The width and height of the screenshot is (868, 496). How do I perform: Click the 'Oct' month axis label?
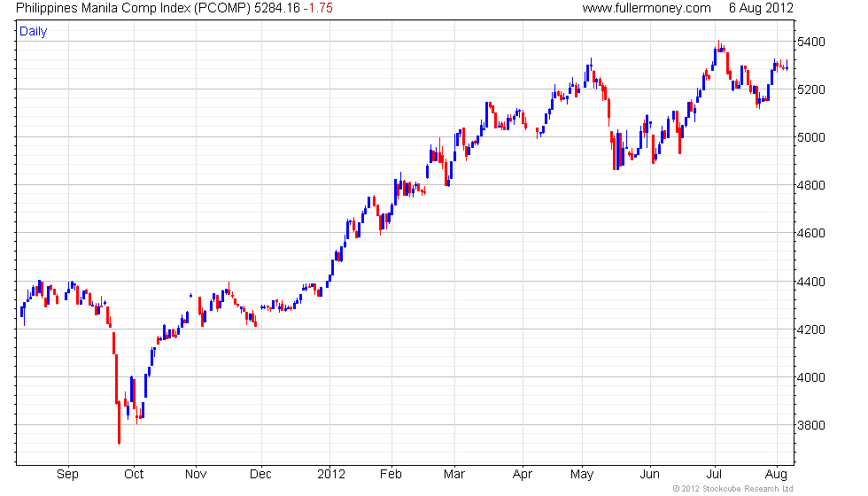tap(134, 475)
